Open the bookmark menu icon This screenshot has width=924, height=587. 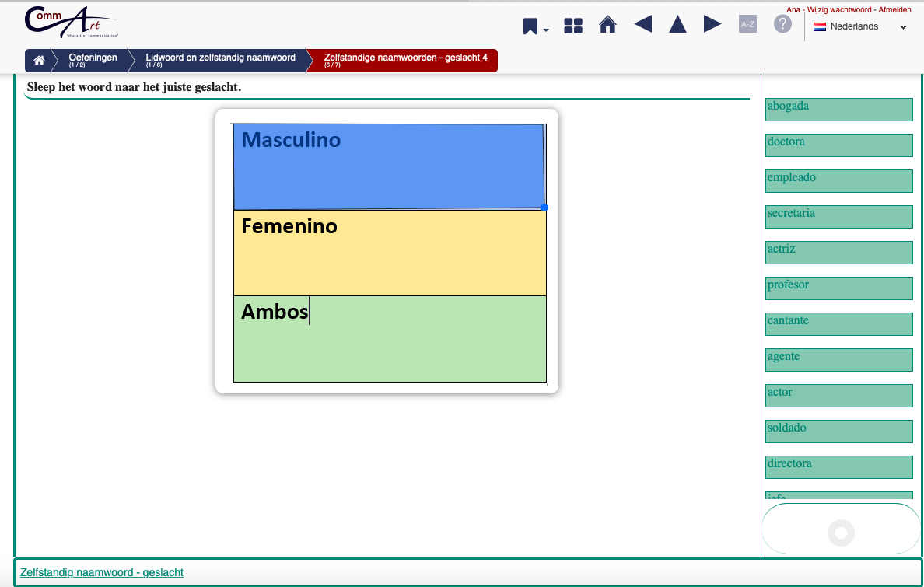[530, 26]
